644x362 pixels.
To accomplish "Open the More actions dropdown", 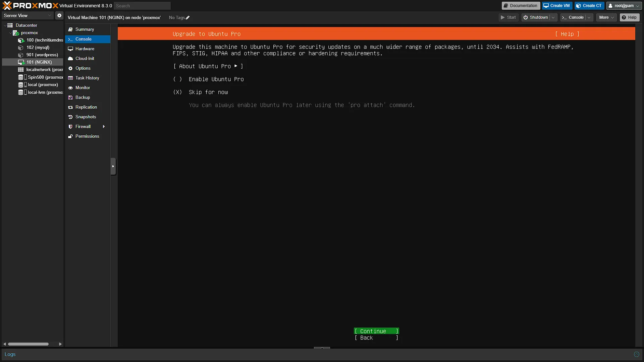I will (606, 17).
